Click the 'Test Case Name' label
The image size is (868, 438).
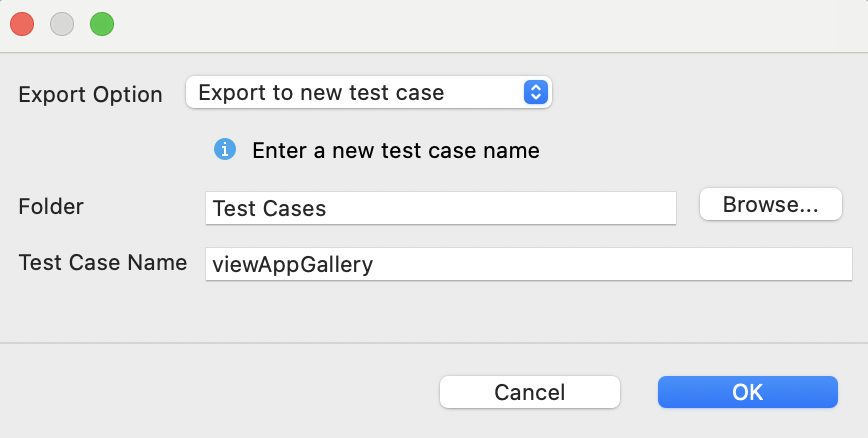[103, 263]
